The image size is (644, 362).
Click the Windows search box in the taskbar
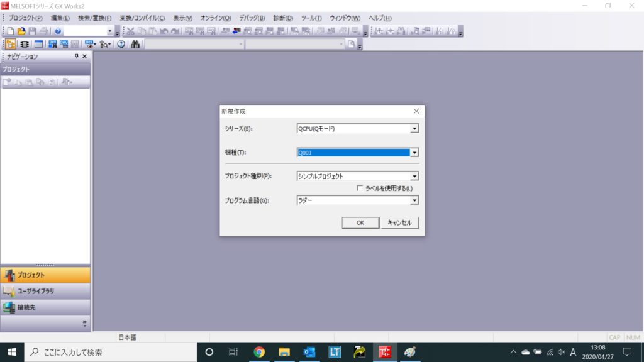tap(111, 352)
